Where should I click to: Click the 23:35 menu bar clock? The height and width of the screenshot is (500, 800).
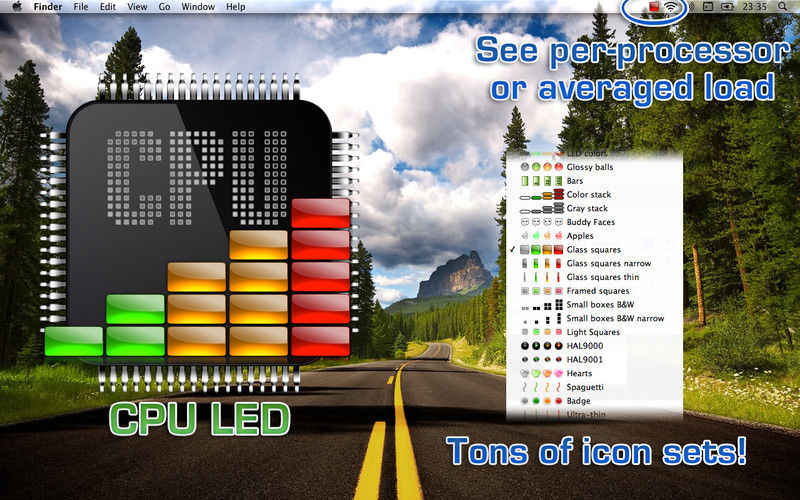coord(755,7)
